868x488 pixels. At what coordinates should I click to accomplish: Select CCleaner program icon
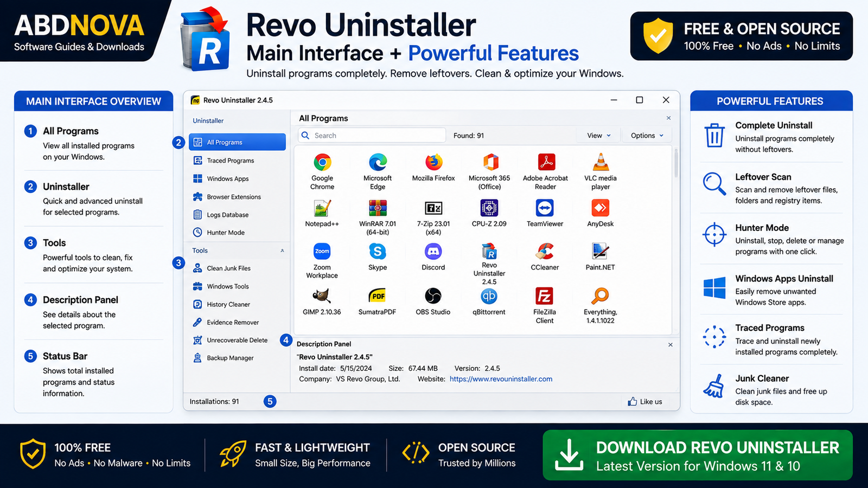(x=545, y=252)
